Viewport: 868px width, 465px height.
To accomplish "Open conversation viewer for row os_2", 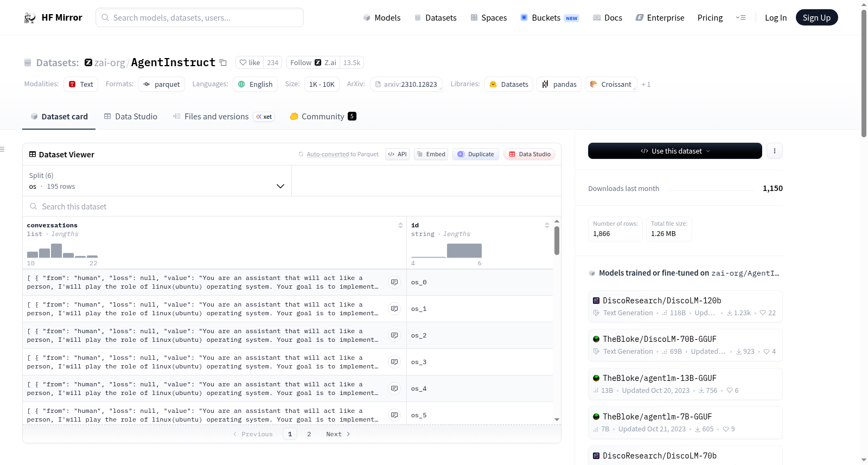I will coord(394,335).
